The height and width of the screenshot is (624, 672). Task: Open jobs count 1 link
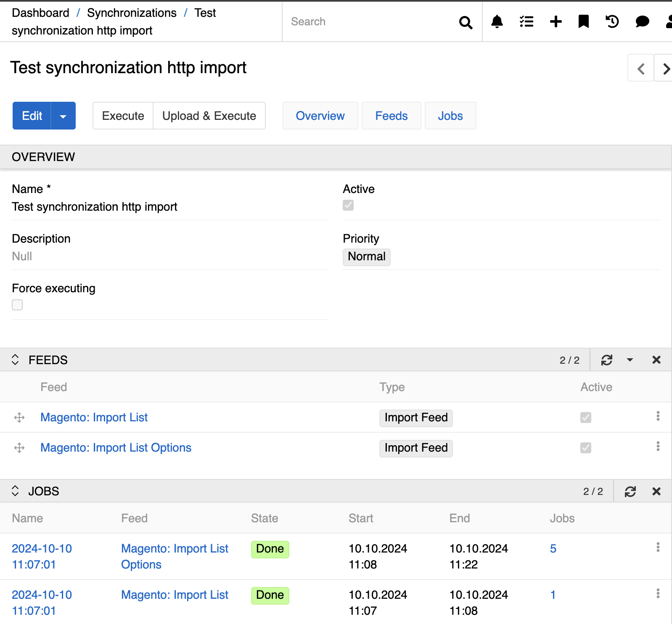click(553, 595)
